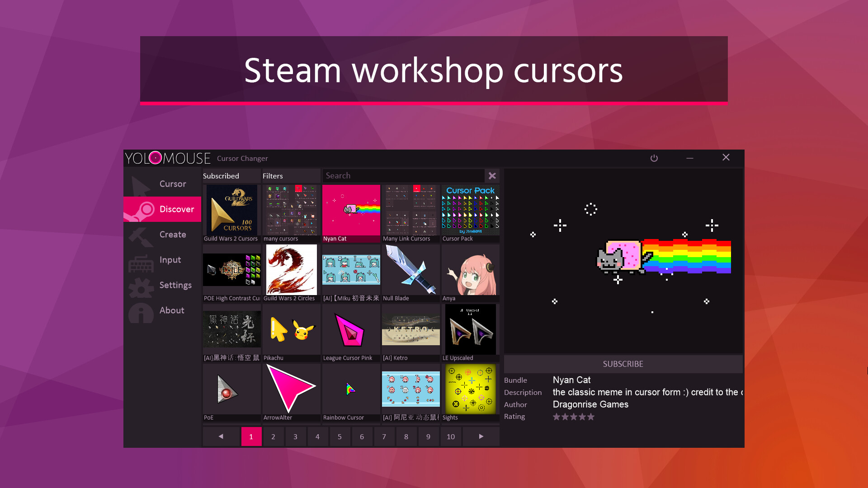This screenshot has width=868, height=488.
Task: Preview the Anya cursor bundle
Action: tap(470, 270)
